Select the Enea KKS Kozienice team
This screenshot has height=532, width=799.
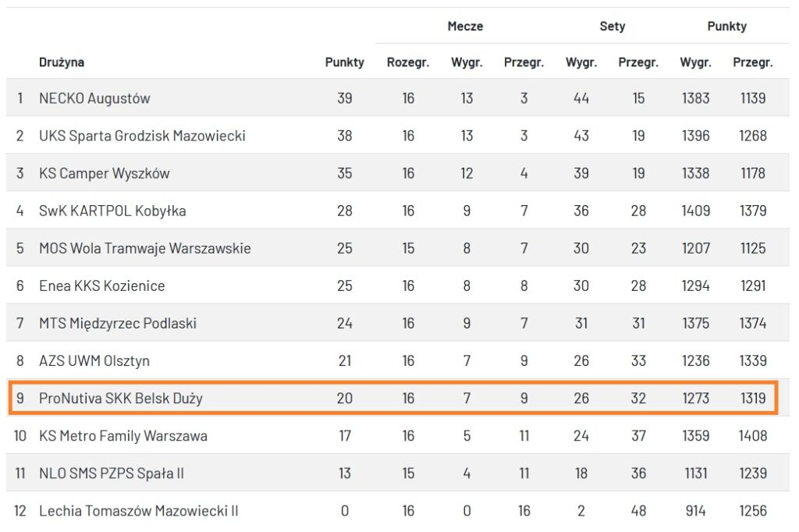(101, 286)
